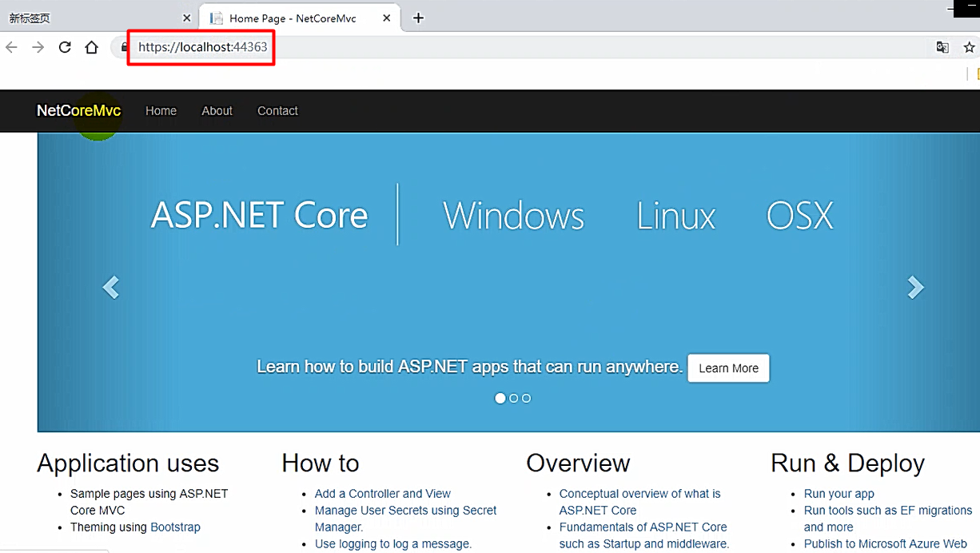Image resolution: width=980 pixels, height=553 pixels.
Task: Bookmark this page with the star icon
Action: 969,47
